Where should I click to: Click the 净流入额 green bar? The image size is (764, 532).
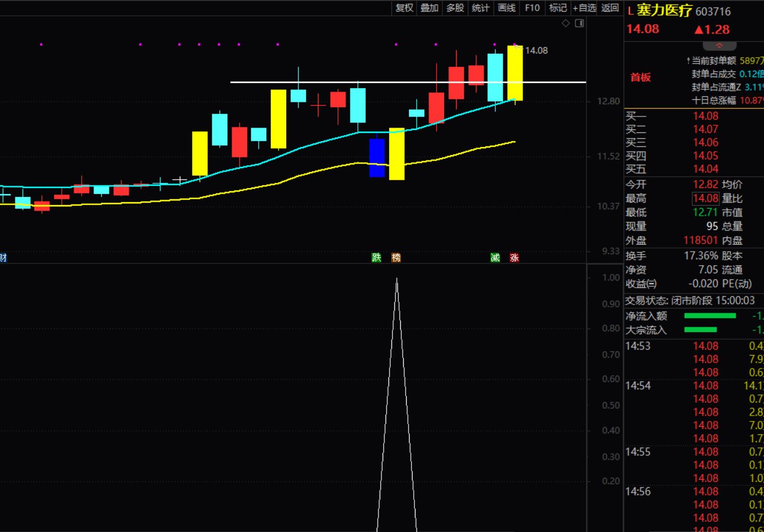pos(710,316)
